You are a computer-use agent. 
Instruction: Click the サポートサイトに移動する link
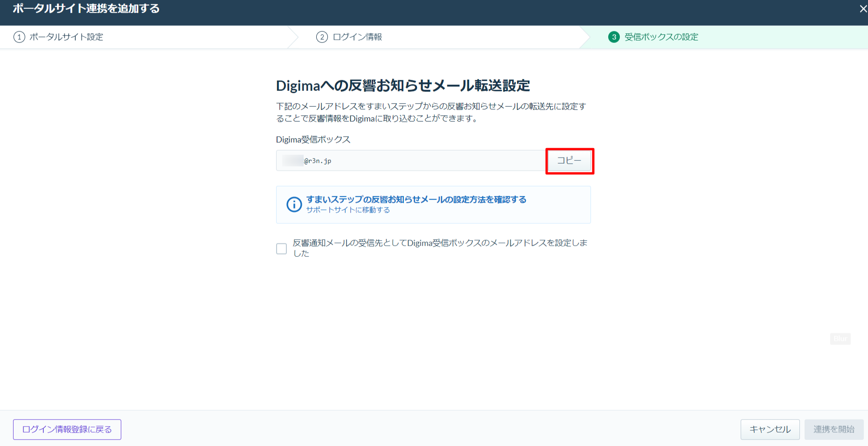click(x=348, y=210)
